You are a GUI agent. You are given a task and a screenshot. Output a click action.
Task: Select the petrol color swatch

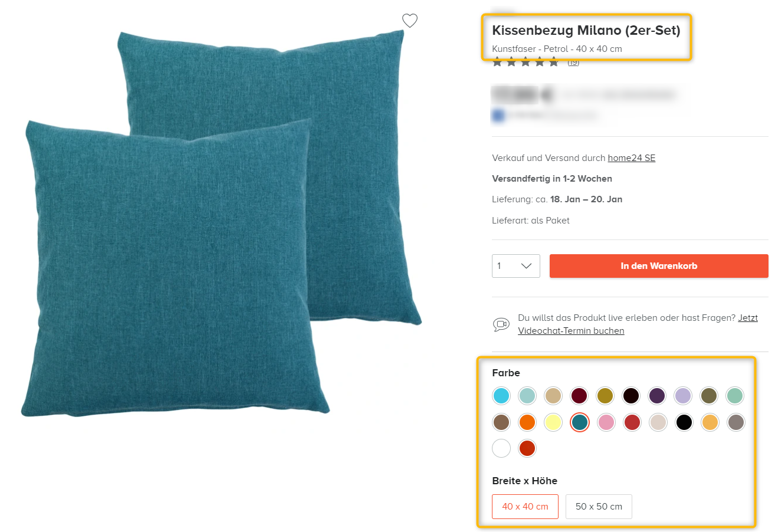pos(580,422)
